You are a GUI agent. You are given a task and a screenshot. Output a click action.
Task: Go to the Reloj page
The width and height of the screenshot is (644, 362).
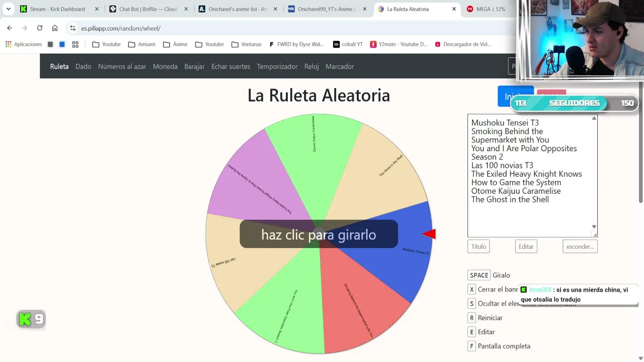coord(311,66)
